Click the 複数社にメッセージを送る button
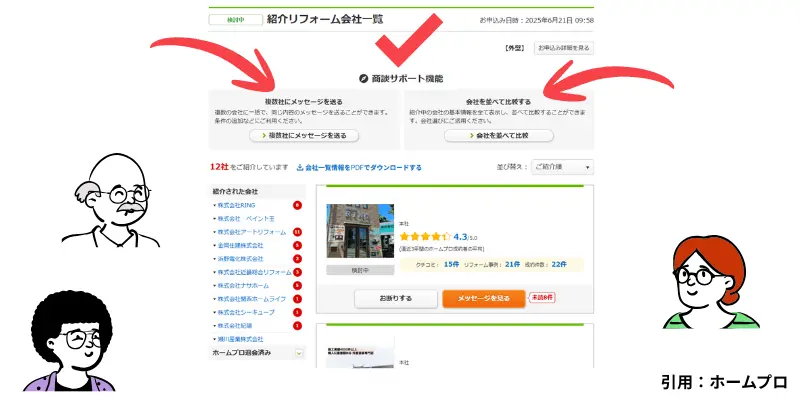Image resolution: width=800 pixels, height=400 pixels. coord(304,136)
